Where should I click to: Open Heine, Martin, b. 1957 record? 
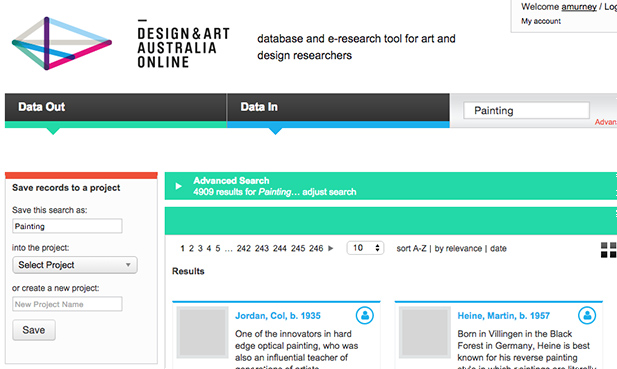point(504,316)
